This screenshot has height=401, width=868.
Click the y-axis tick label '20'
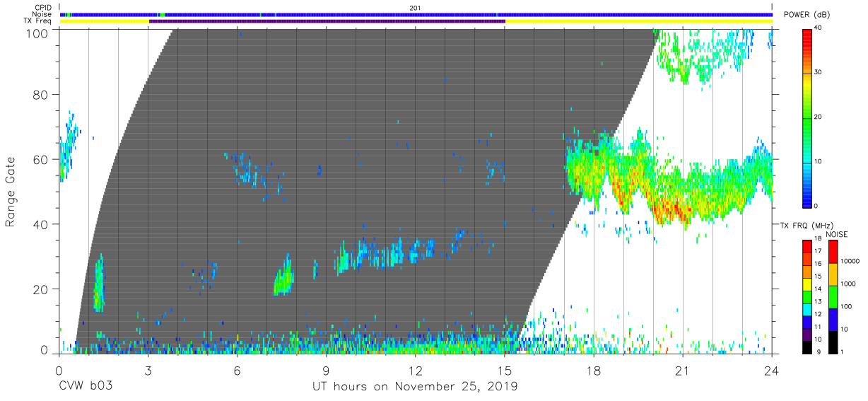click(x=42, y=289)
